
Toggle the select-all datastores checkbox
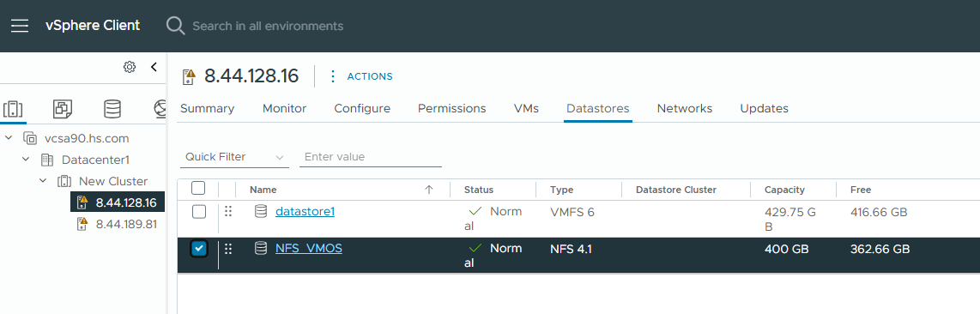[198, 188]
